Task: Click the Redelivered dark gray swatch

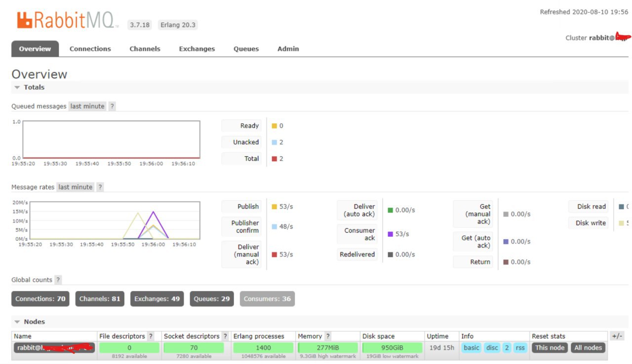Action: tap(391, 255)
